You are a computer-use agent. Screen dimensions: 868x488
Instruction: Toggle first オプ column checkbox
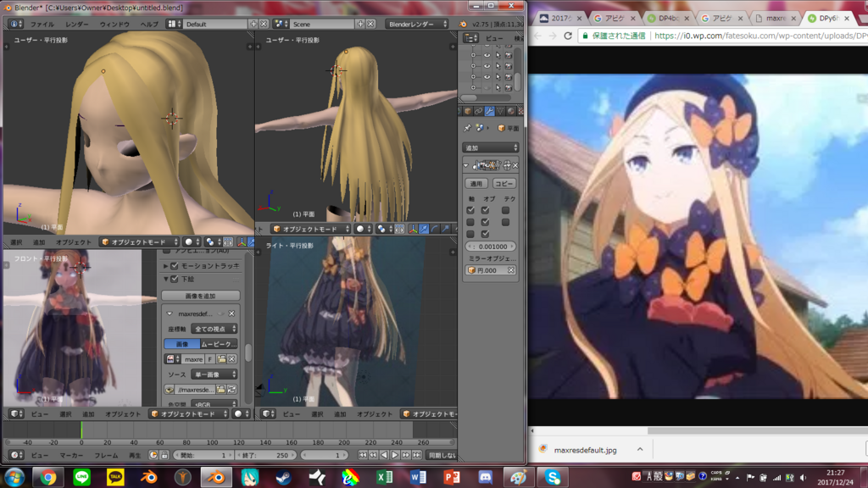coord(486,210)
